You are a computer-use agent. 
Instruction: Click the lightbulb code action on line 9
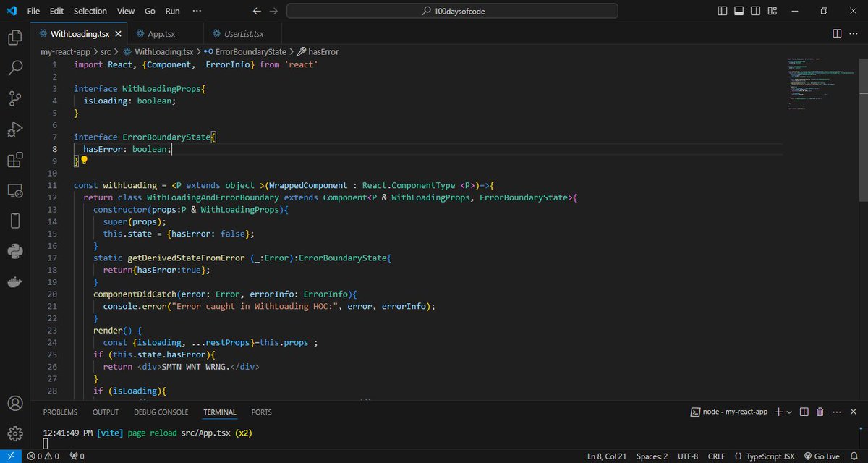coord(84,160)
